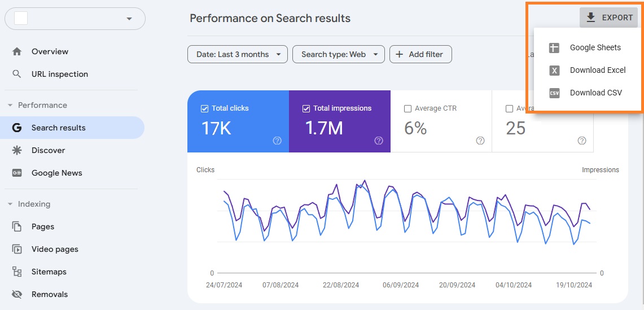Click the Clicks axis label on chart

coord(205,170)
